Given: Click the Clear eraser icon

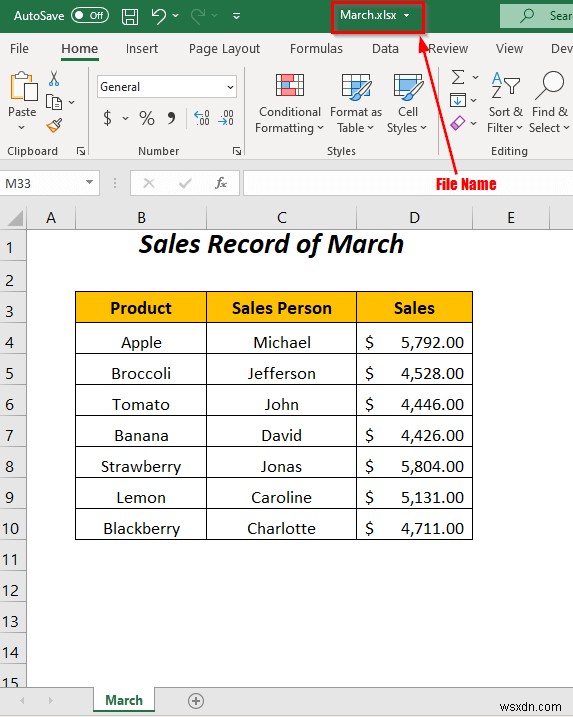Looking at the screenshot, I should click(458, 123).
